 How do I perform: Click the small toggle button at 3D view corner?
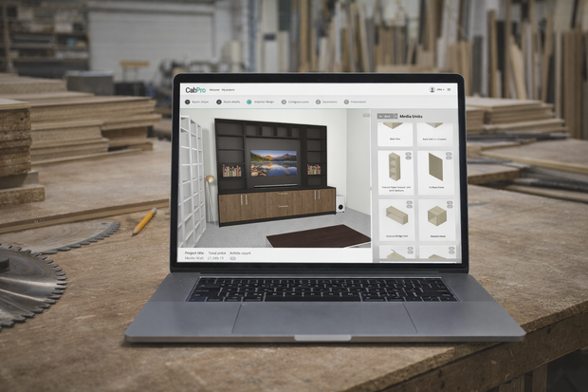366,115
